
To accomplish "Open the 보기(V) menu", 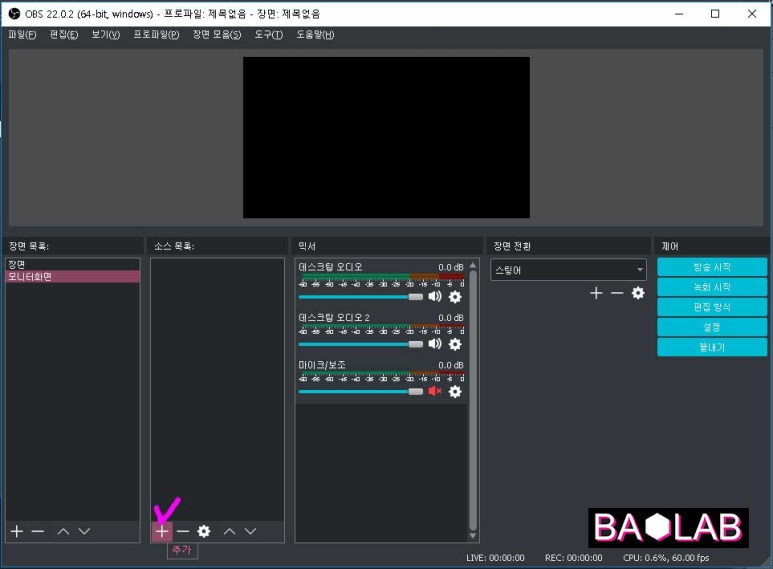I will (105, 35).
